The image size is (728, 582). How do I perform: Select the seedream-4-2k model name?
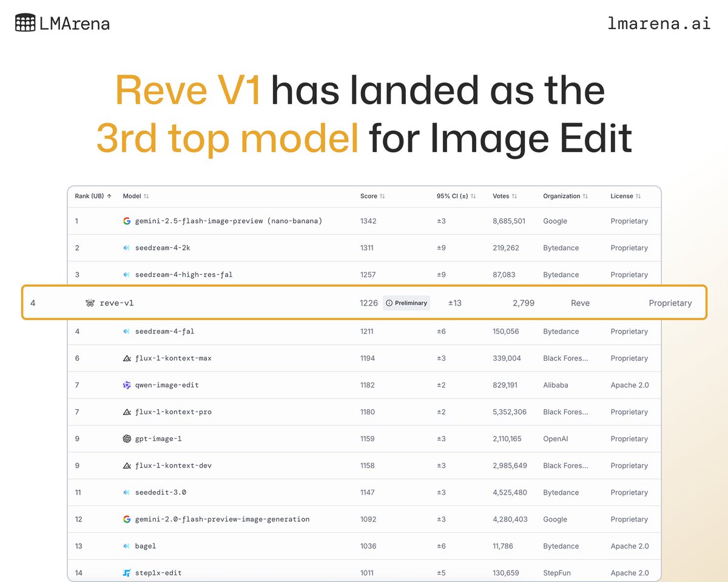[x=163, y=248]
